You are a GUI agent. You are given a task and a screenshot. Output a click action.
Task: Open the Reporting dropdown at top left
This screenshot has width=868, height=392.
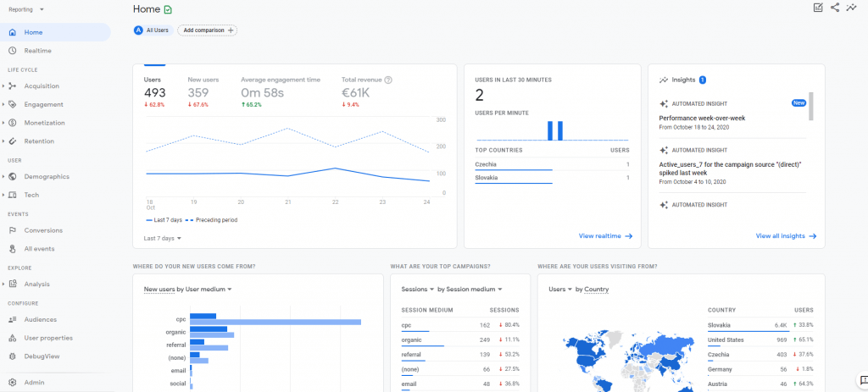pos(26,9)
